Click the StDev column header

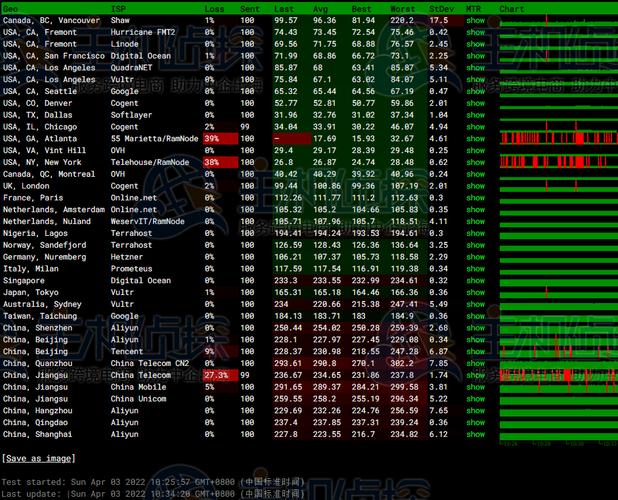click(441, 9)
